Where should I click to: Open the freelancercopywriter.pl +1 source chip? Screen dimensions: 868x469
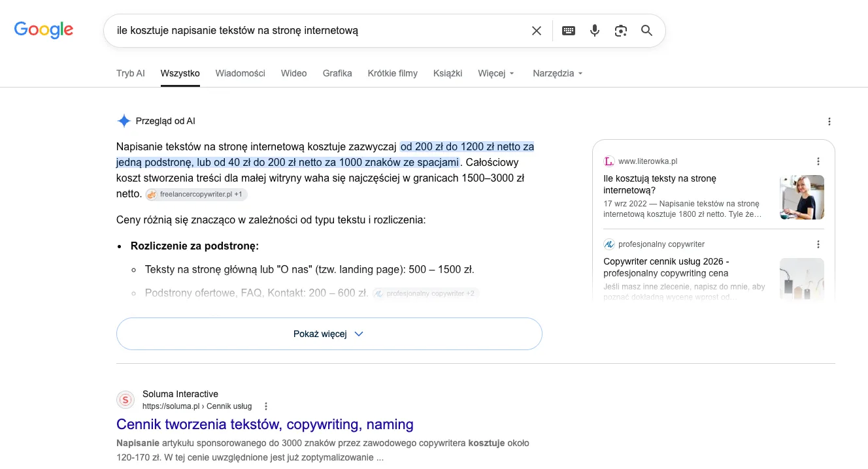196,195
